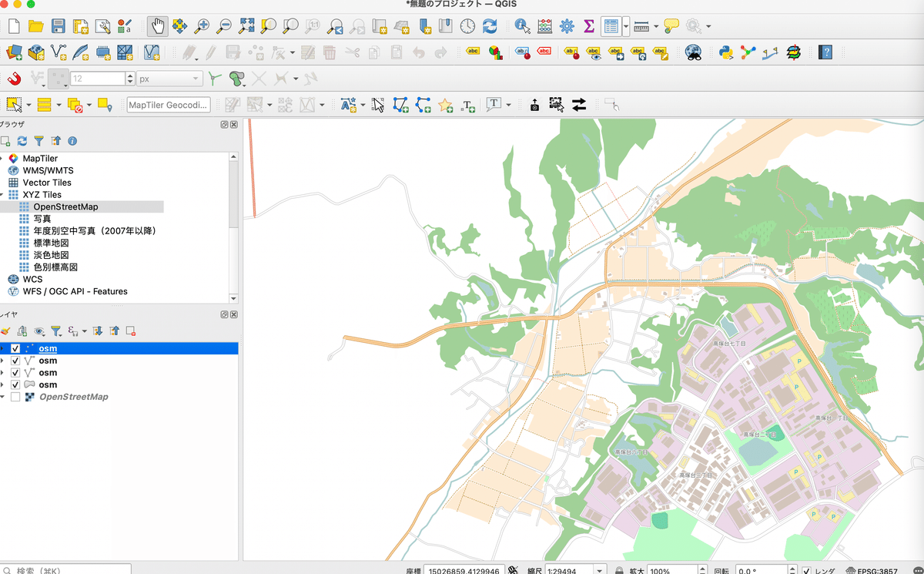Toggle render checkbox in status bar
Image resolution: width=924 pixels, height=574 pixels.
point(807,570)
